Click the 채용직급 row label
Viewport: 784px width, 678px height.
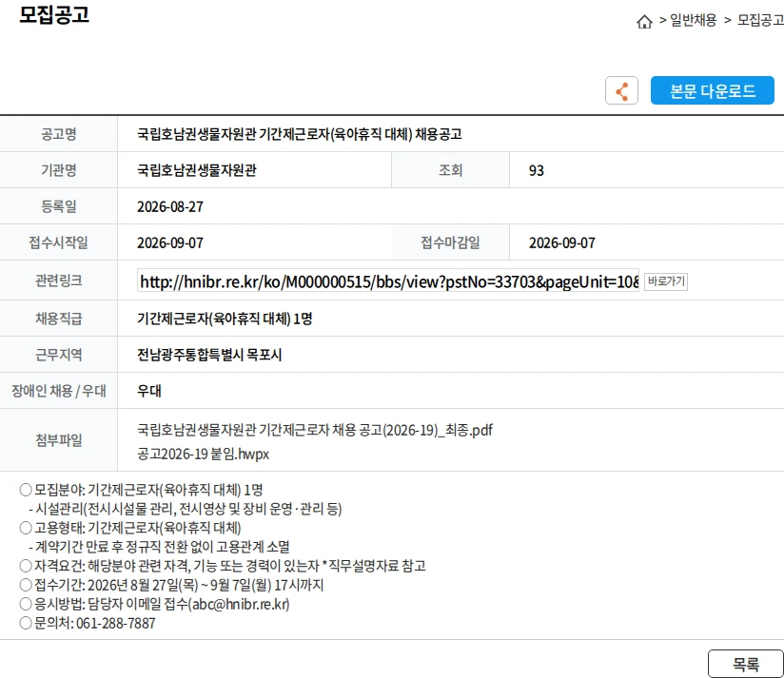(x=58, y=319)
